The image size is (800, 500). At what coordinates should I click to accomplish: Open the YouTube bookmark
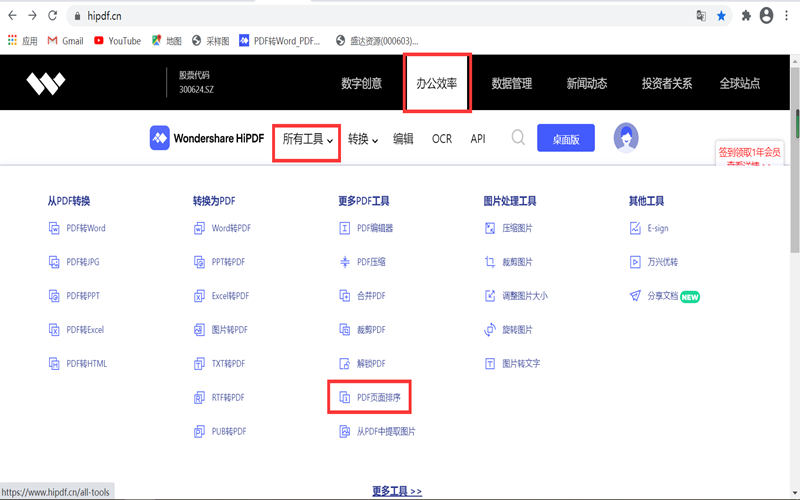point(117,41)
